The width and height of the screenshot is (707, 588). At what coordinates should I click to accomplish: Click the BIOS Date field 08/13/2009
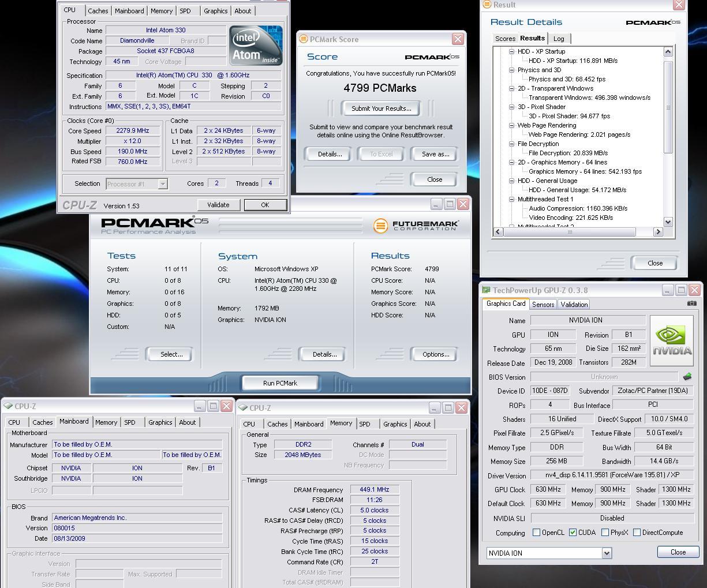137,538
